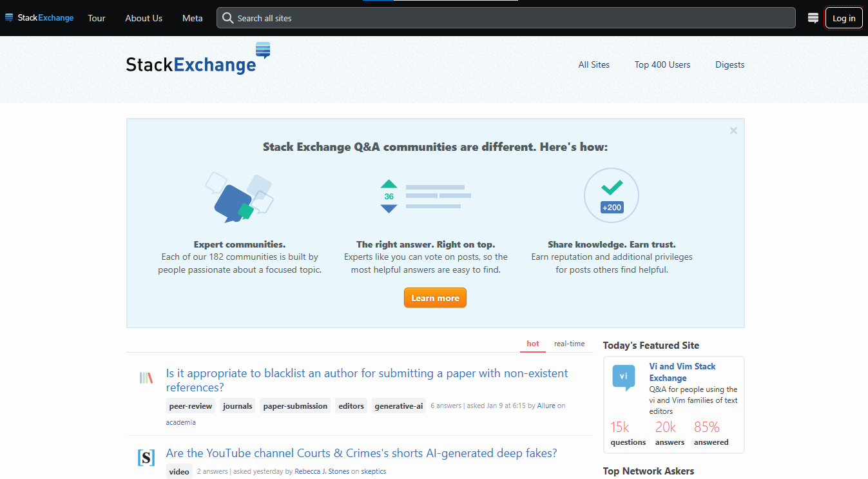
Task: Open the Vi and Vim featured site icon
Action: [622, 377]
